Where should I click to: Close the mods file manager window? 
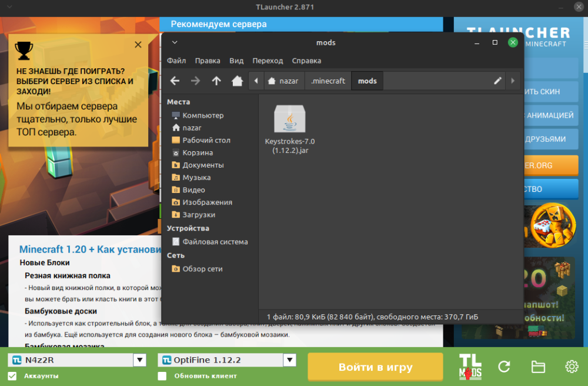coord(513,42)
